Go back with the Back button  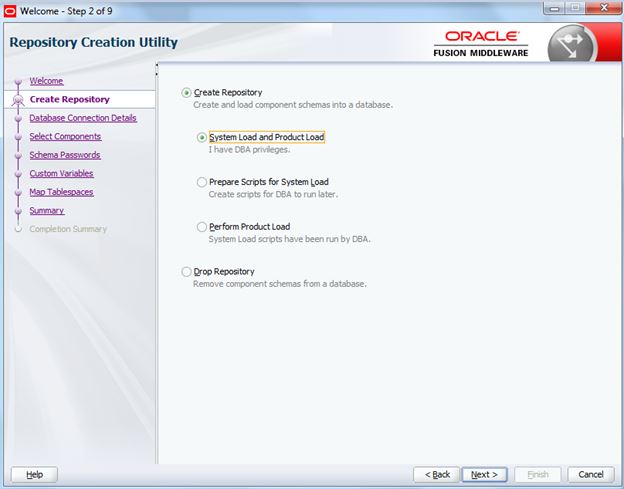point(437,475)
